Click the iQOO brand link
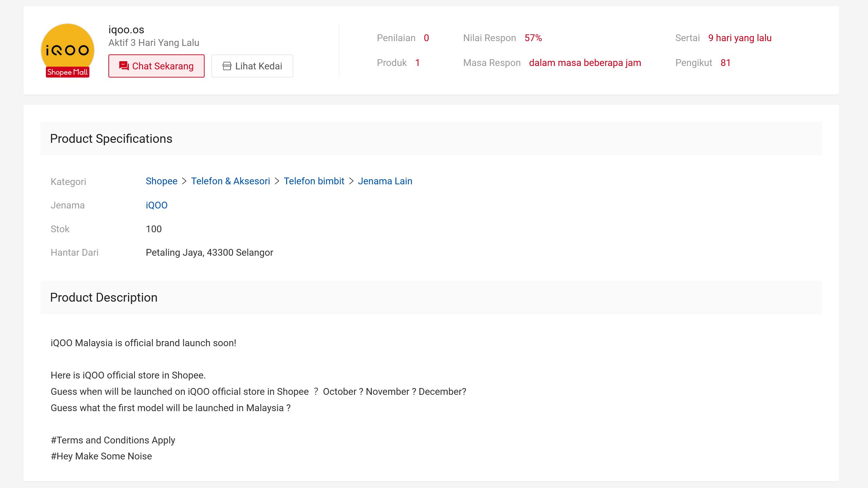The width and height of the screenshot is (868, 488). coord(156,205)
